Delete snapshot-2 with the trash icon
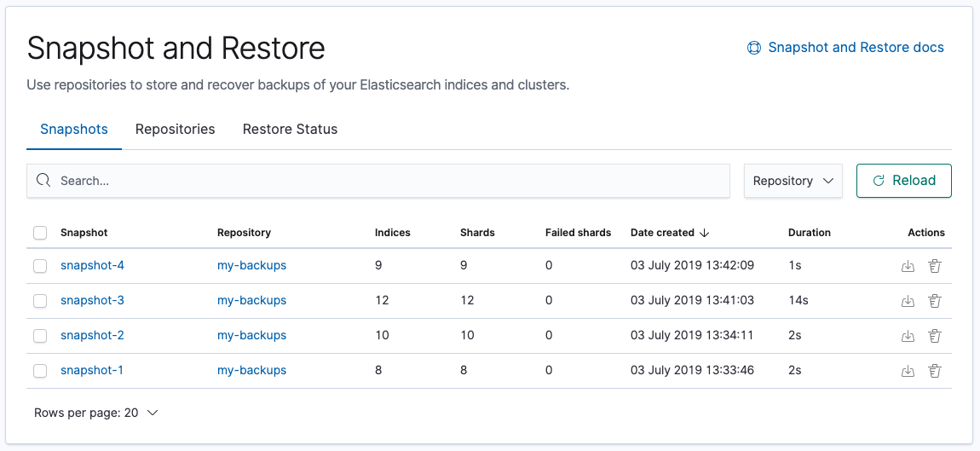Screen dimensions: 980x451 click(934, 336)
